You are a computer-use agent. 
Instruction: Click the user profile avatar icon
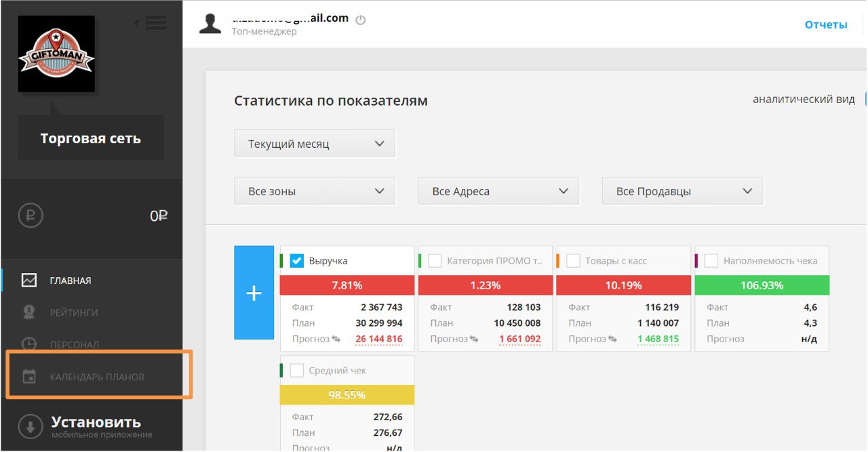[210, 23]
